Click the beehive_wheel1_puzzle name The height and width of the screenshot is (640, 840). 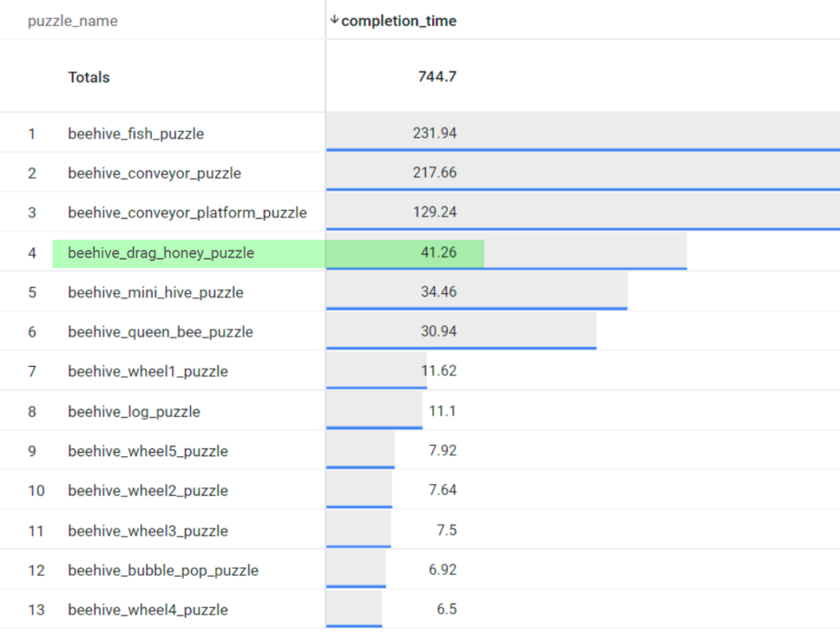(x=148, y=371)
